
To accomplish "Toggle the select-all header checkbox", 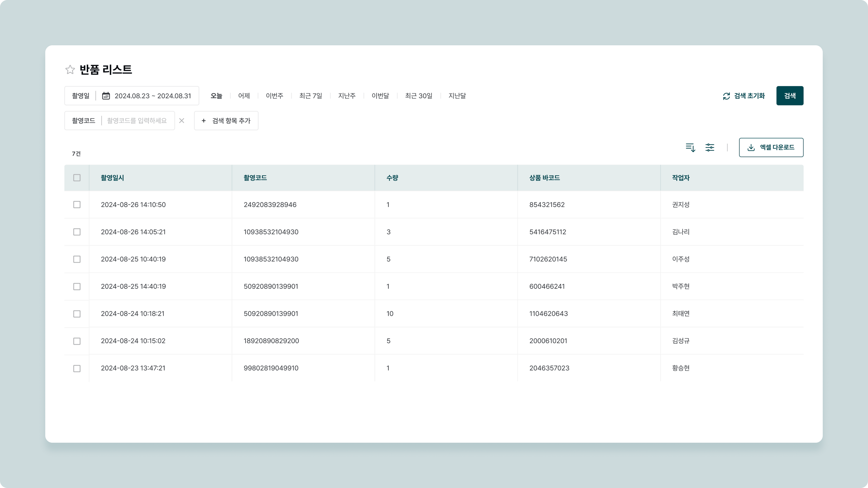I will click(x=77, y=178).
